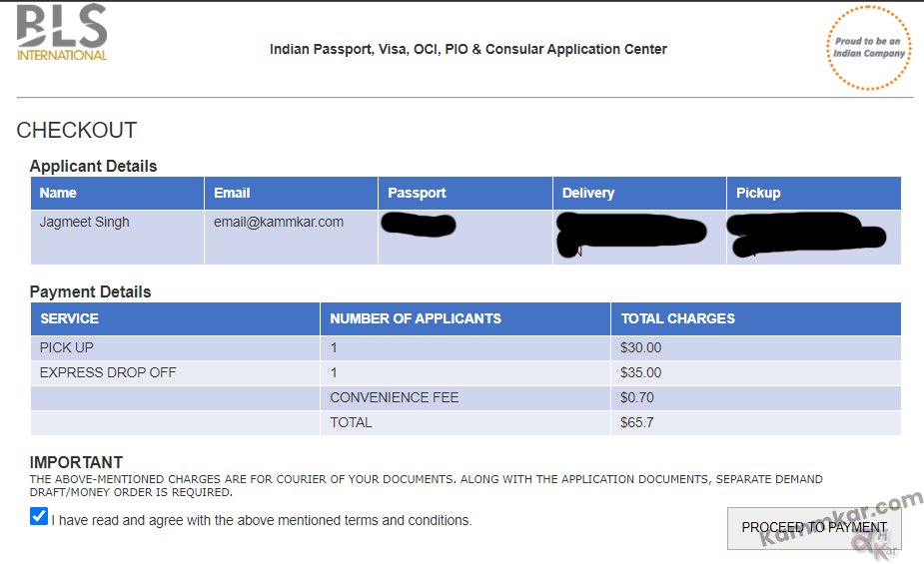
Task: Click the Pickup column header
Action: tap(814, 193)
